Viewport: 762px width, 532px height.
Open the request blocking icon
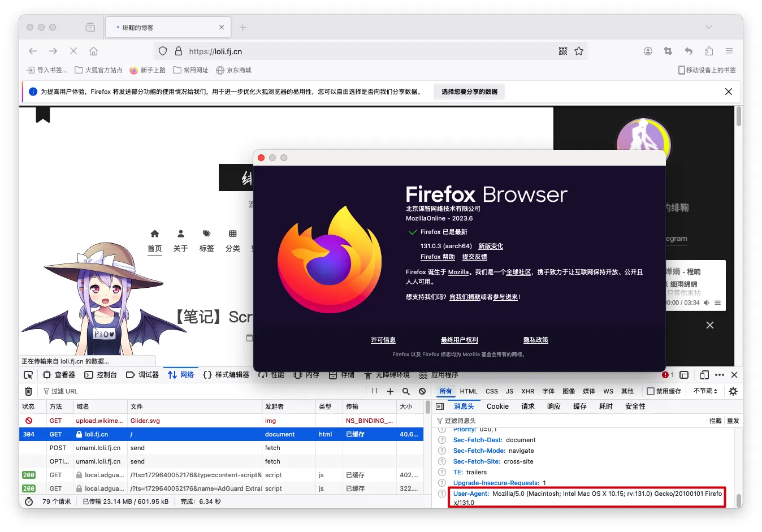pos(422,391)
